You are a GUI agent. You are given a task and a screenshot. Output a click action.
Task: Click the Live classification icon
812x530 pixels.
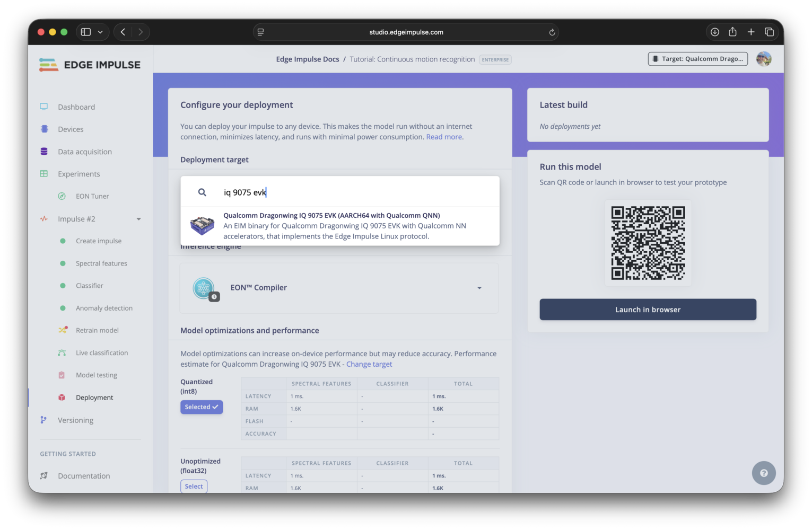pos(62,352)
